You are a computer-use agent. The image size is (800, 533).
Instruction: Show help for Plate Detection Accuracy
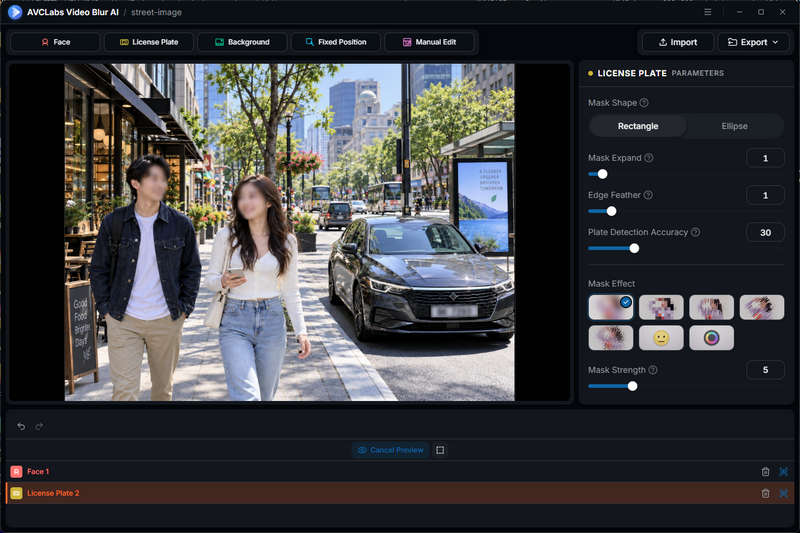click(x=695, y=232)
